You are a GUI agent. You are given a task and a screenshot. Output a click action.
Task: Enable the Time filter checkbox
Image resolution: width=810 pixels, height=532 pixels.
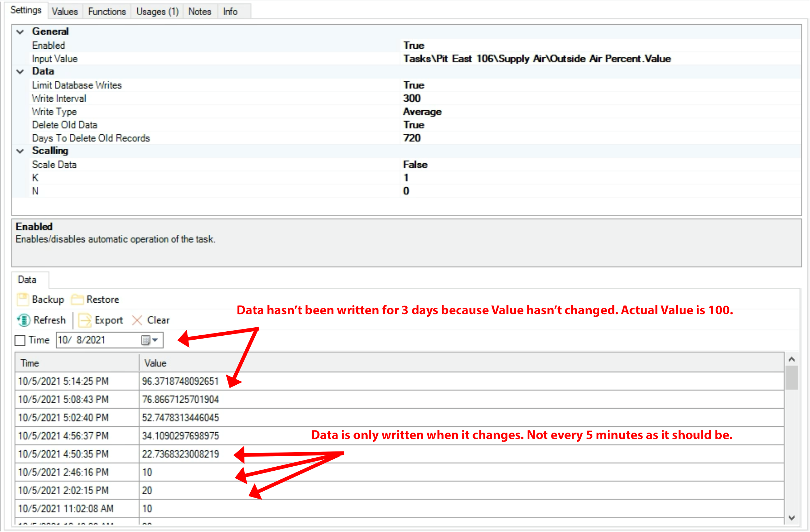[20, 340]
